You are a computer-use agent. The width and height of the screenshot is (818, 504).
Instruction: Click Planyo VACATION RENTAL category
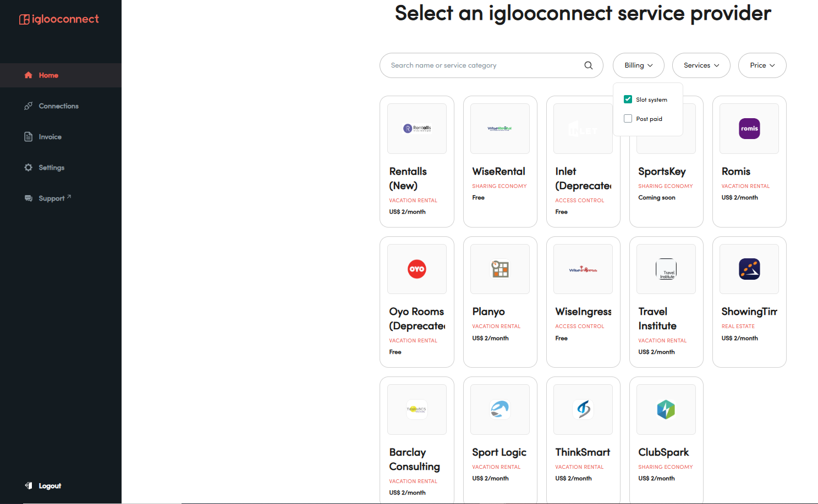(496, 326)
